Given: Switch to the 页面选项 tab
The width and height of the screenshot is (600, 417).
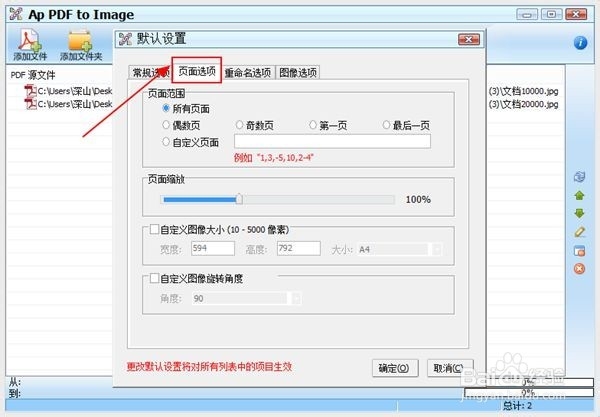Looking at the screenshot, I should point(197,71).
